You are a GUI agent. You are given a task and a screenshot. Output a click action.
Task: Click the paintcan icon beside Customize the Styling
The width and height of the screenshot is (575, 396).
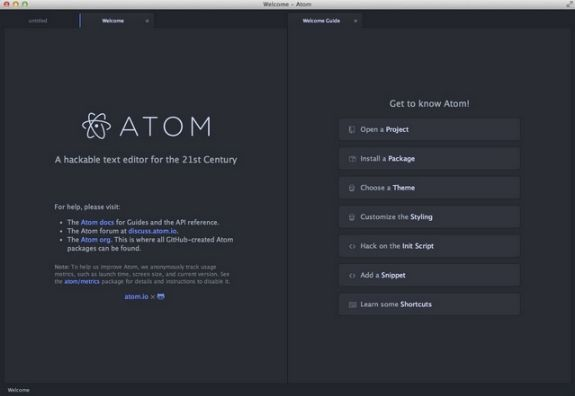point(352,217)
